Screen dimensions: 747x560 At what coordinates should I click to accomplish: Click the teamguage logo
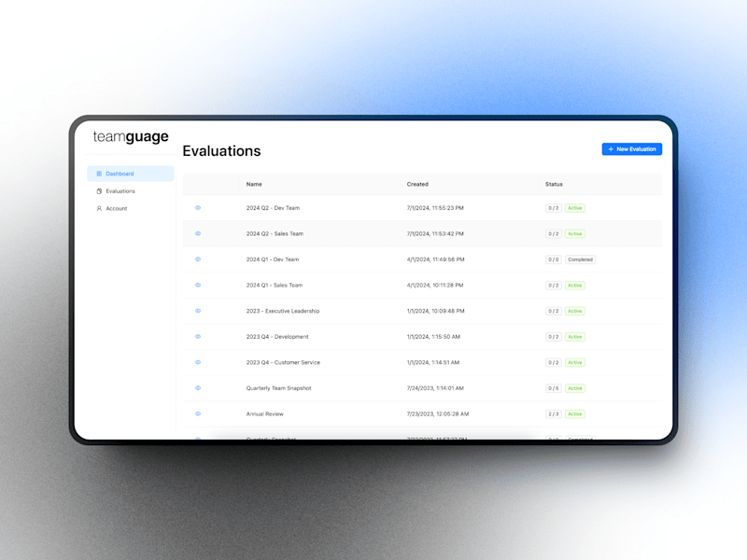[x=131, y=136]
